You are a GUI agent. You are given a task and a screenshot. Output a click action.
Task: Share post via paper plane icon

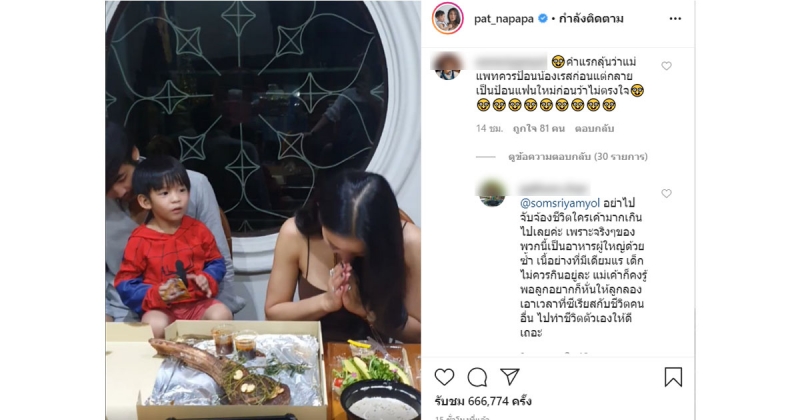tap(510, 377)
